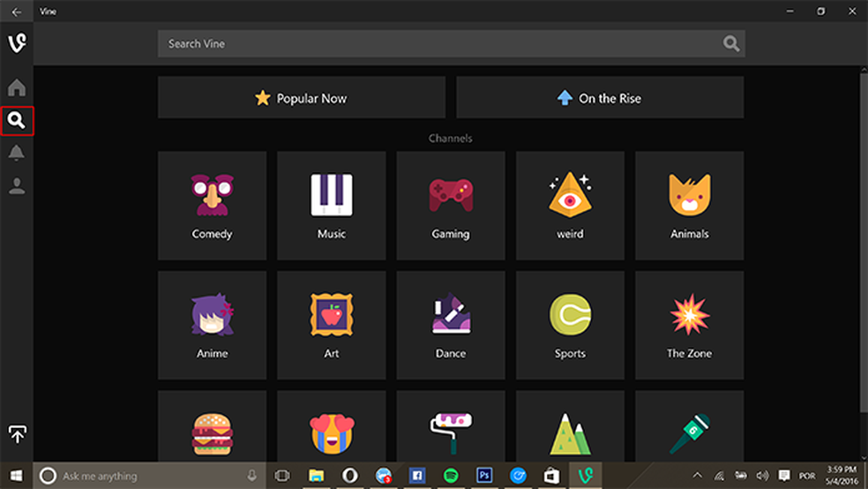Select the mountains icon channel tile
Screen dimensions: 868x489
coord(570,425)
